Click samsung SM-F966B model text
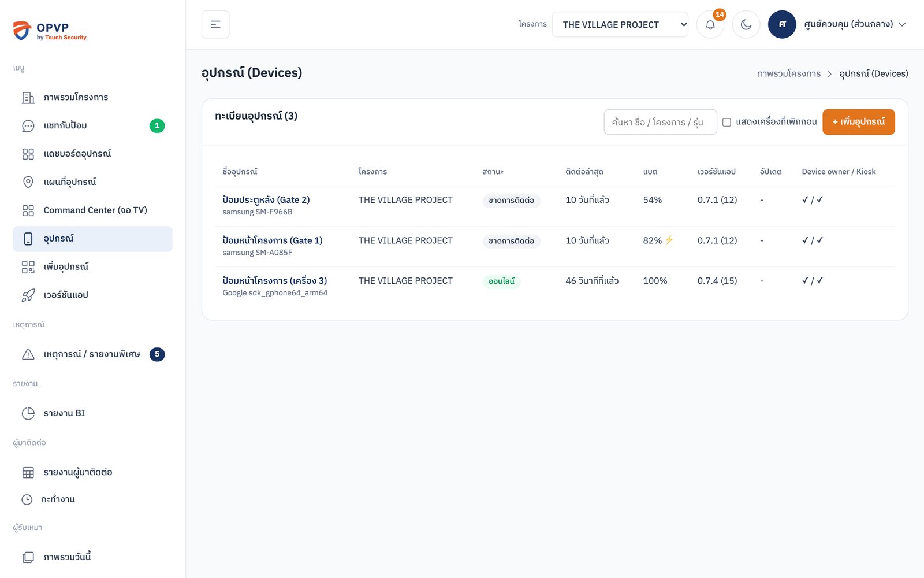Screen dimensions: 924x578 pos(258,212)
